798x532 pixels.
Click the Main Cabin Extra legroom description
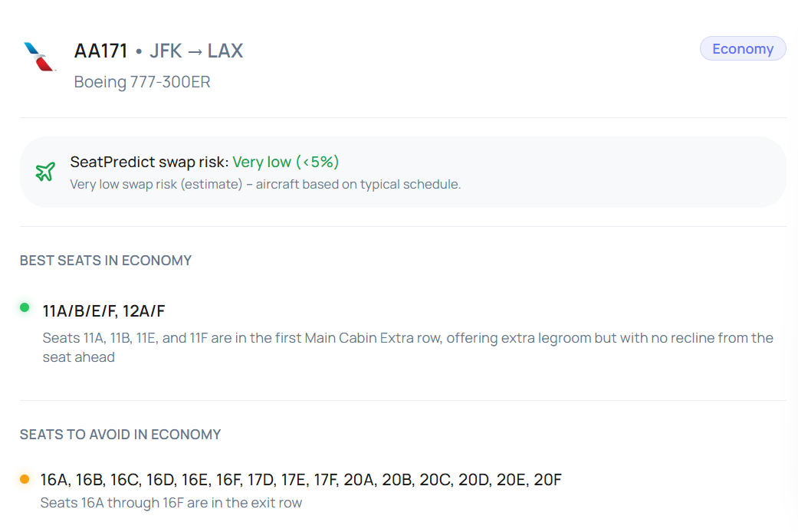point(408,347)
